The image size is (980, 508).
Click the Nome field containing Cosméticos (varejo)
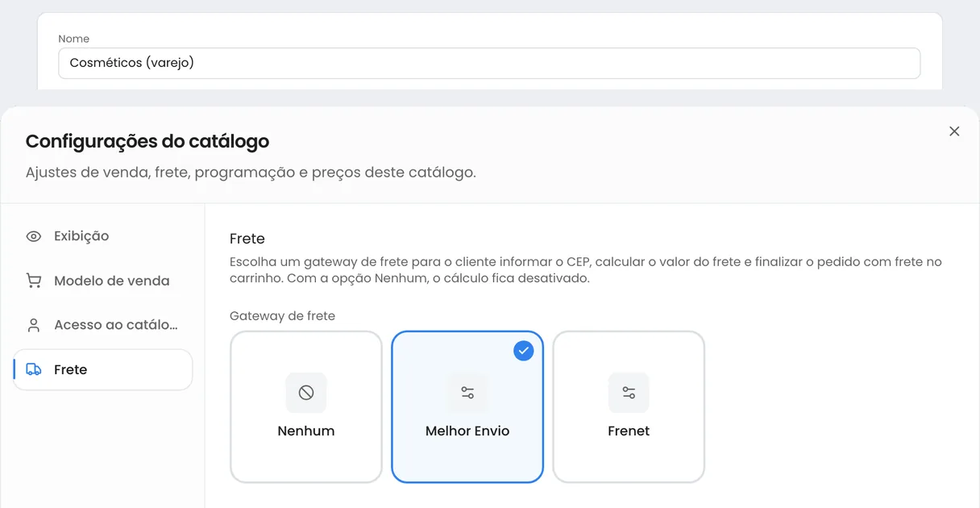click(x=489, y=63)
